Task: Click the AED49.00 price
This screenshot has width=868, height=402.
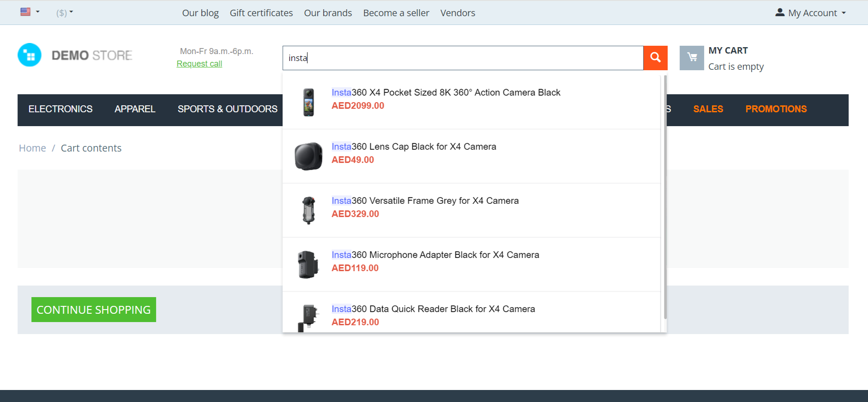Action: 353,160
